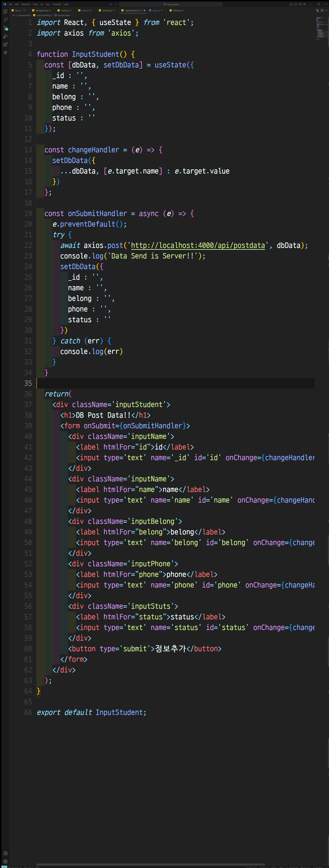This screenshot has height=868, width=329.
Task: Change UTF-8 encoding in status bar
Action: click(273, 867)
